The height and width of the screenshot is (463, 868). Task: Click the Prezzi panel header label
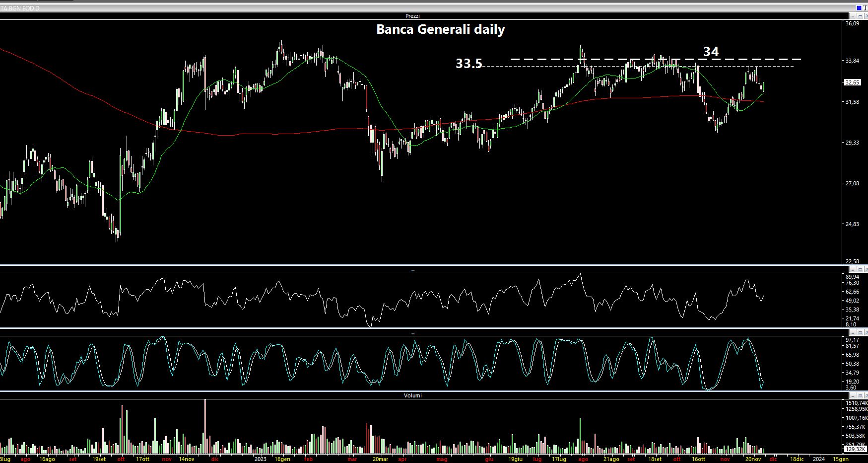click(x=412, y=16)
